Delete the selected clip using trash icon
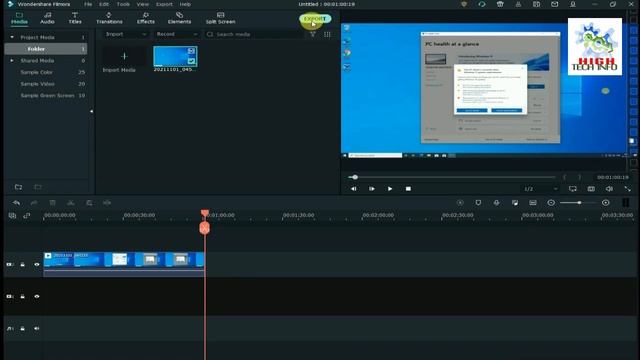The height and width of the screenshot is (360, 640). coord(52,203)
